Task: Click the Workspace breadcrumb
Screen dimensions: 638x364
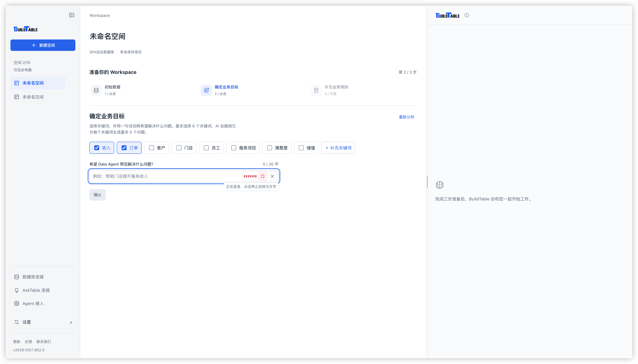Action: [x=100, y=15]
